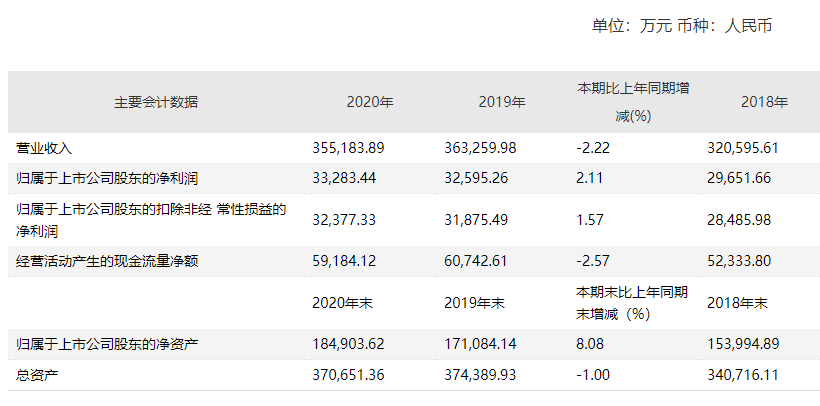
Task: Click the 2.11 growth percentage cell
Action: (591, 178)
